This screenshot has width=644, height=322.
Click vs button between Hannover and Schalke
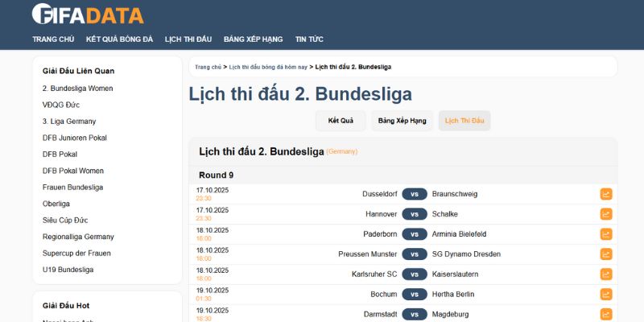414,214
